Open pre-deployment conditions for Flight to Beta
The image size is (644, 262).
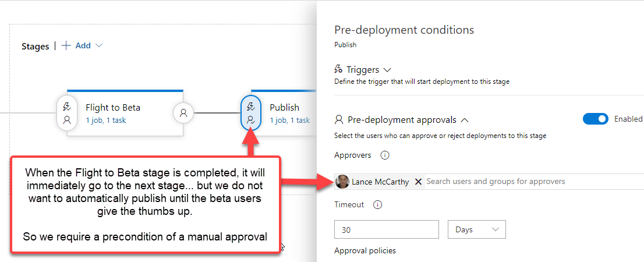click(67, 113)
